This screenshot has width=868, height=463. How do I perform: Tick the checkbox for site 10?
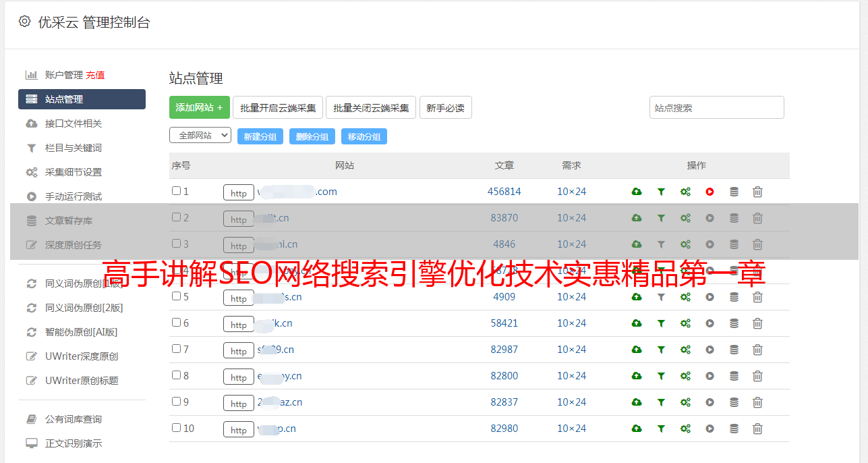(x=176, y=428)
